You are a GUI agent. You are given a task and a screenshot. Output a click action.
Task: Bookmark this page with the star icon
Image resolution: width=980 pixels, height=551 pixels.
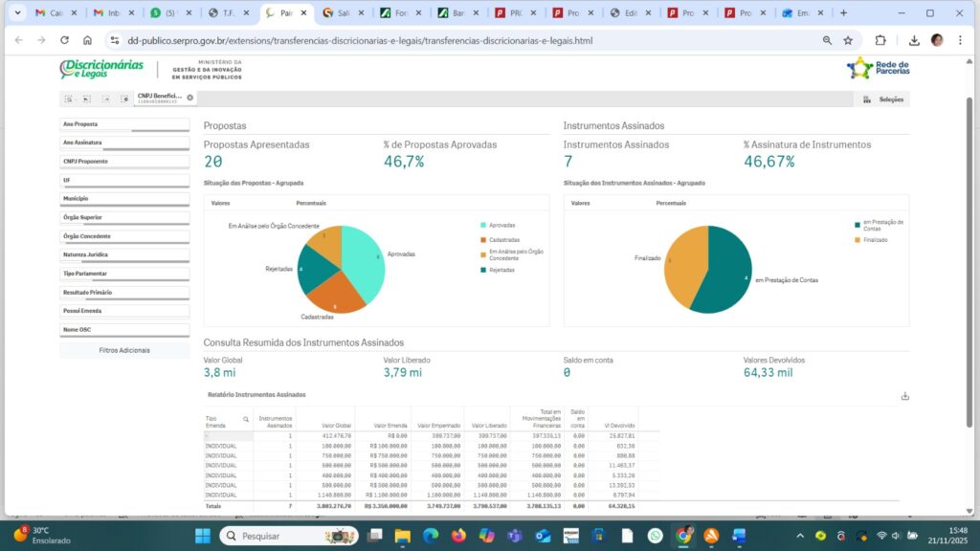pos(848,41)
